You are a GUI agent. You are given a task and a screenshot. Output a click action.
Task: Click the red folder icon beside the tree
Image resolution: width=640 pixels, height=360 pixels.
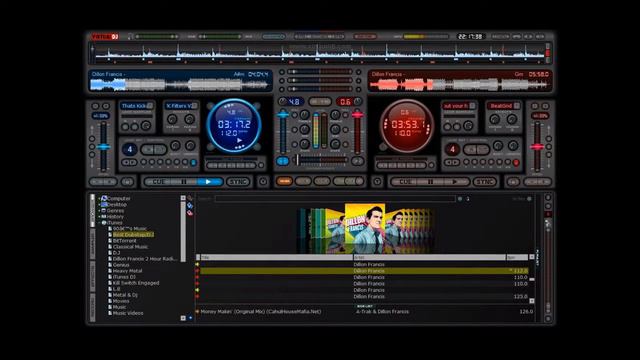click(x=190, y=213)
